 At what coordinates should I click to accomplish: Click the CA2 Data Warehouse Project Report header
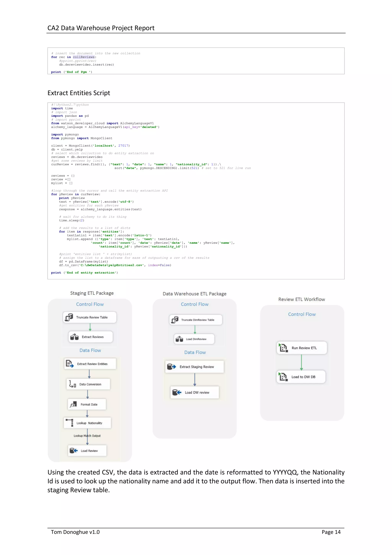click(101, 28)
